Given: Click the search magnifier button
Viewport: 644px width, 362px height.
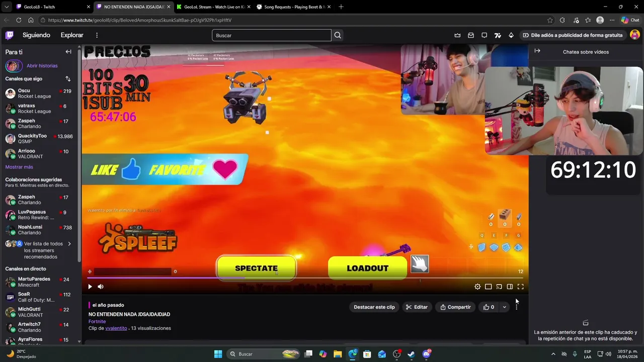Looking at the screenshot, I should pyautogui.click(x=338, y=35).
